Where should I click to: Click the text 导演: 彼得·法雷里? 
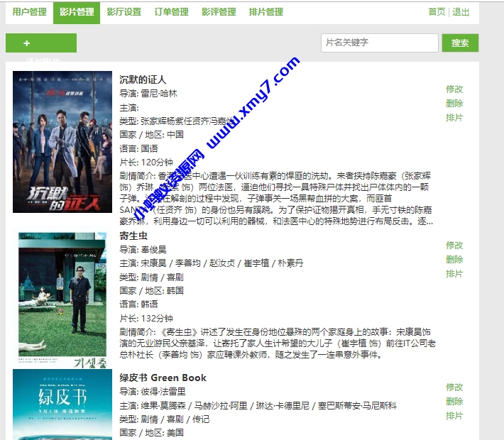(153, 392)
